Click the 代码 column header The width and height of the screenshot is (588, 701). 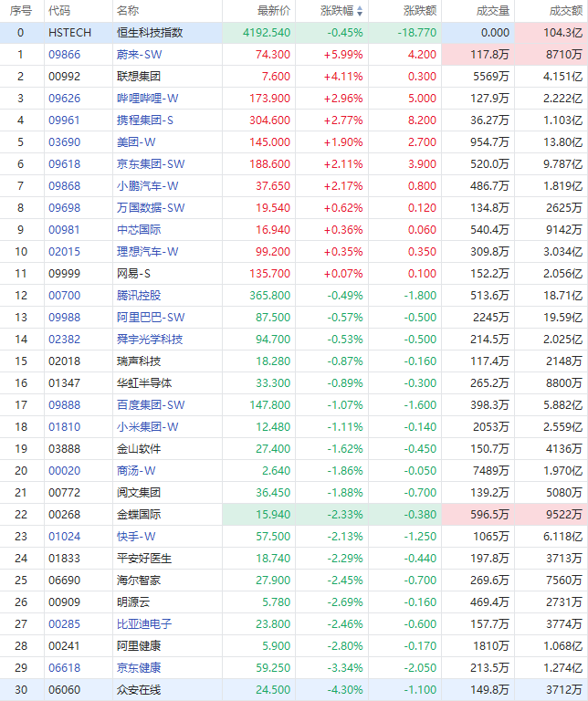click(x=59, y=11)
